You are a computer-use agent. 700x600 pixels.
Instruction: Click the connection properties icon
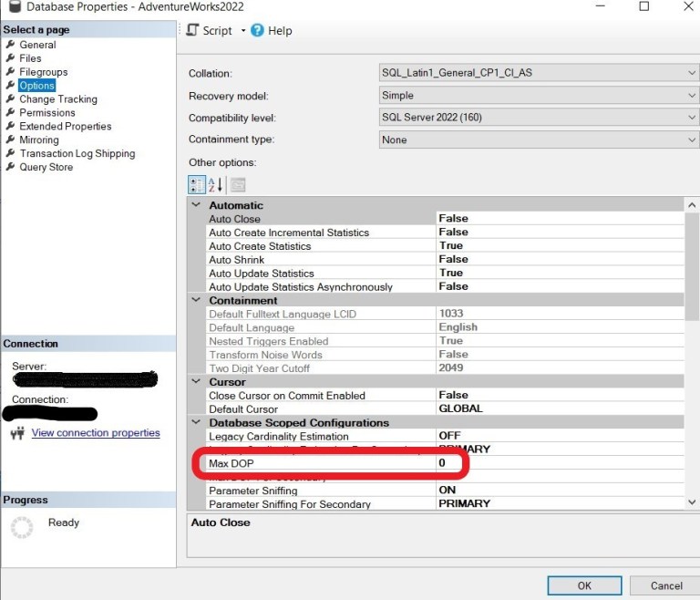click(x=16, y=433)
